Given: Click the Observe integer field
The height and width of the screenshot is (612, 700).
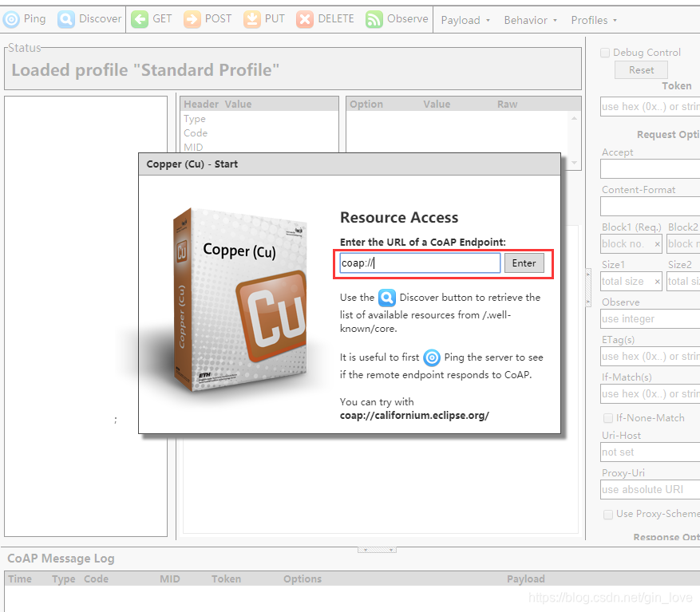Looking at the screenshot, I should coord(650,319).
